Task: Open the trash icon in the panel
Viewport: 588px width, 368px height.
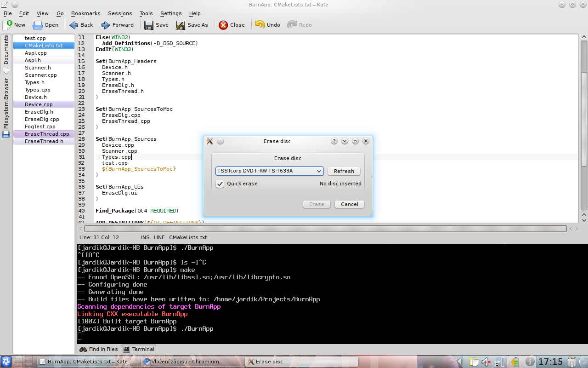Action: pyautogui.click(x=572, y=362)
